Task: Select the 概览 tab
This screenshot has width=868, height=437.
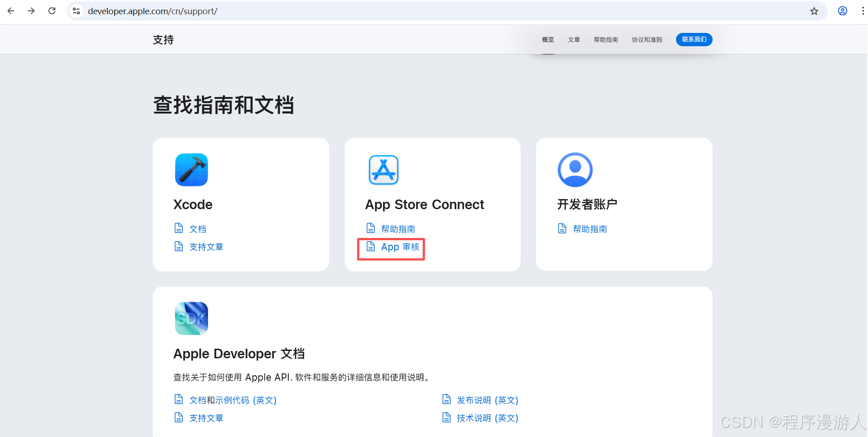Action: tap(548, 40)
